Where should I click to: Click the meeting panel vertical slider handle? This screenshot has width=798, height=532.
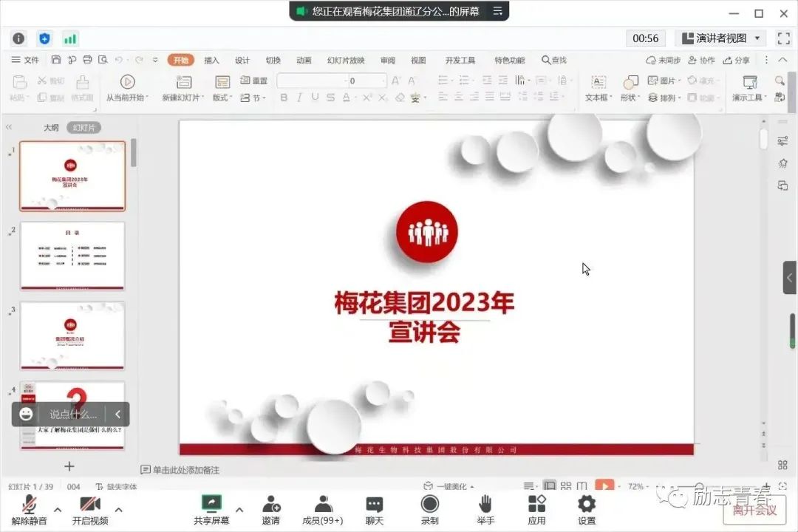coord(793,330)
